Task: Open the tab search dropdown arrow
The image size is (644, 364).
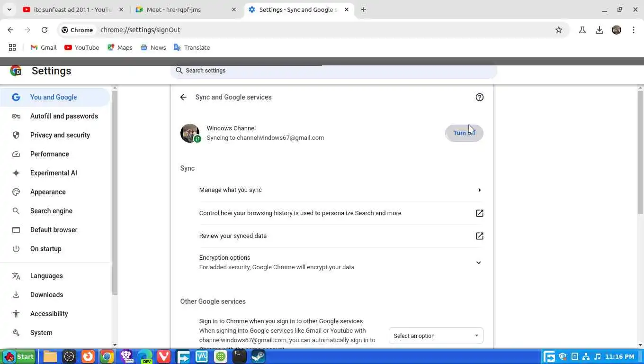Action: 9,9
